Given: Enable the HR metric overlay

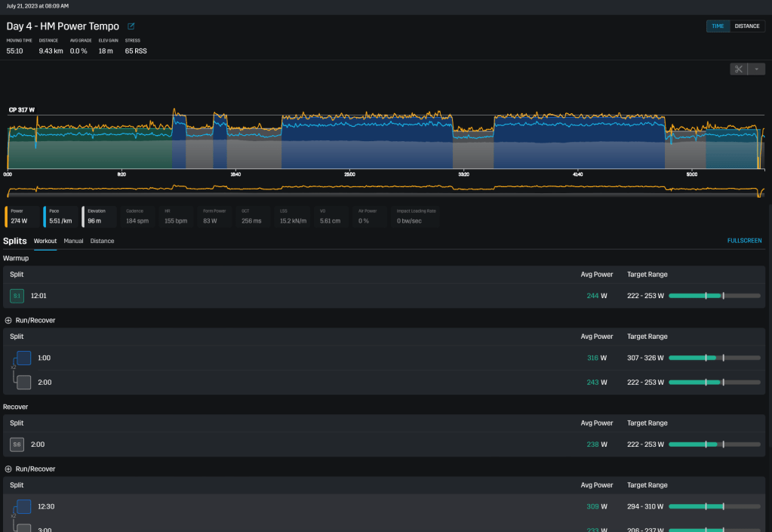Looking at the screenshot, I should click(x=176, y=217).
